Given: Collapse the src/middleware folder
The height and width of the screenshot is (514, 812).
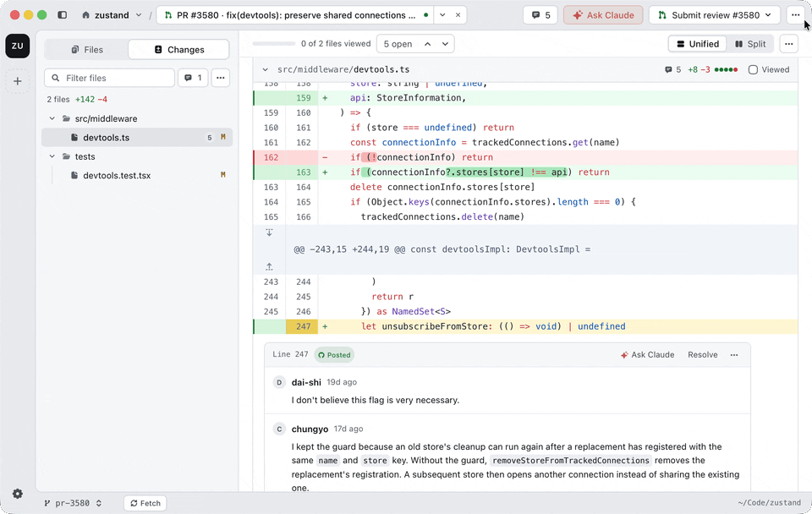Looking at the screenshot, I should 52,118.
